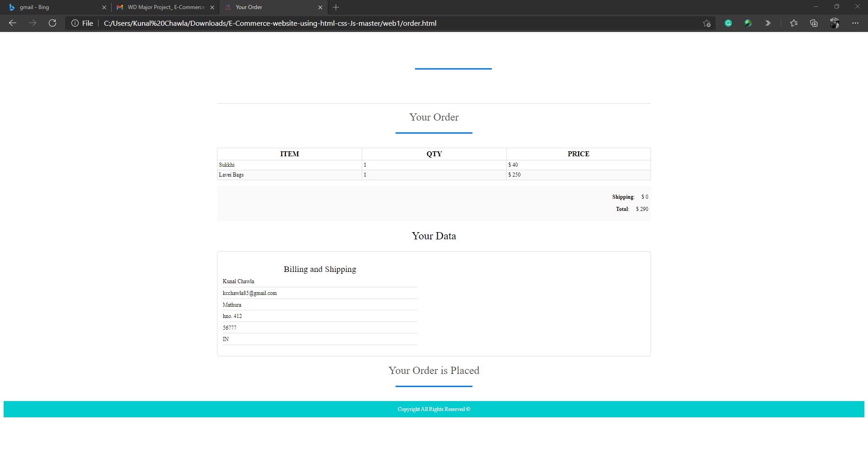Open the Settings and more menu
868x467 pixels.
(x=855, y=23)
